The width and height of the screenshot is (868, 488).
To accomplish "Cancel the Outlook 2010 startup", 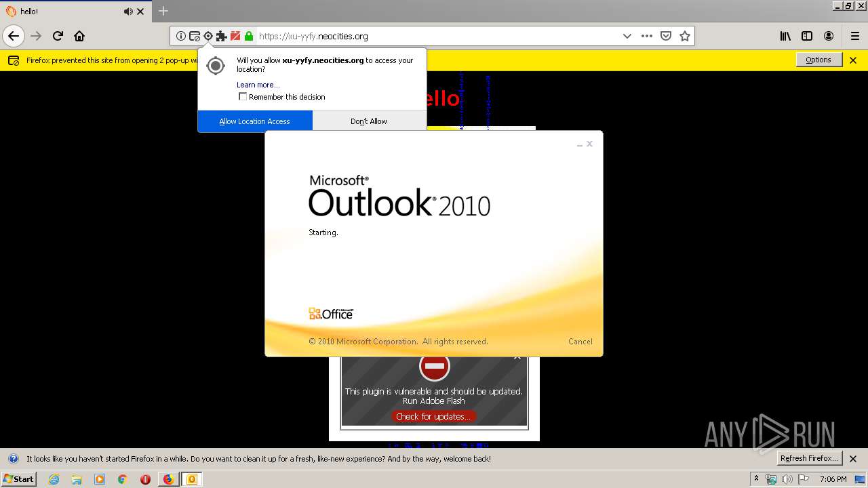I will (580, 342).
